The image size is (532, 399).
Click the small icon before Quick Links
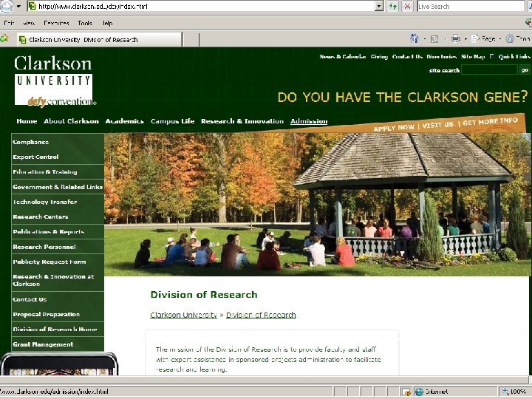tap(491, 56)
